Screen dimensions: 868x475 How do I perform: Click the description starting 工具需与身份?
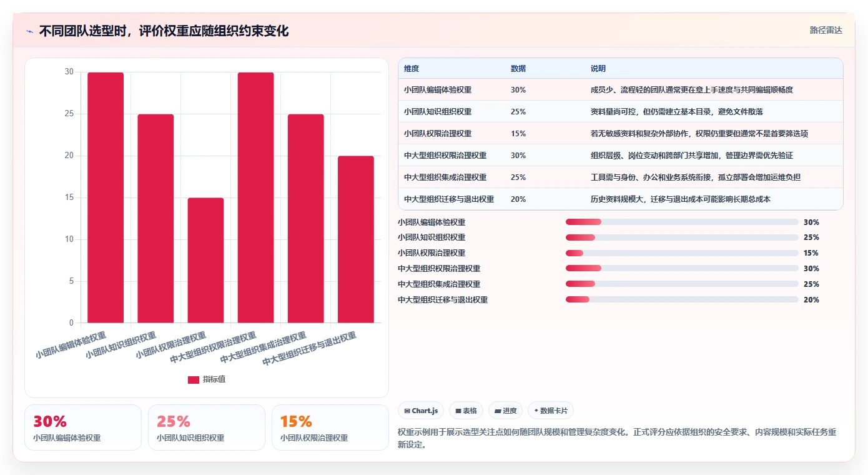(696, 177)
